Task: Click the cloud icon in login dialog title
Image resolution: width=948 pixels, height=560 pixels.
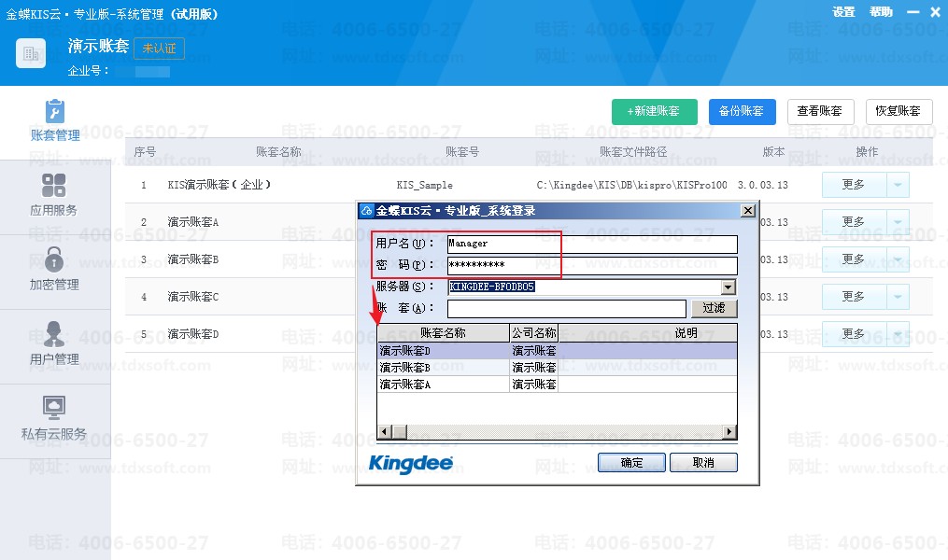Action: tap(366, 210)
